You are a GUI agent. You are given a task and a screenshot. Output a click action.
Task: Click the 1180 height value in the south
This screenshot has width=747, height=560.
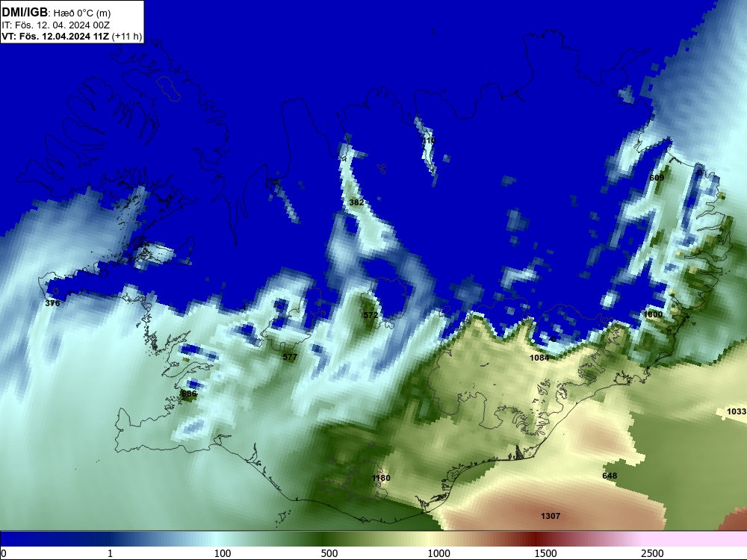point(381,478)
